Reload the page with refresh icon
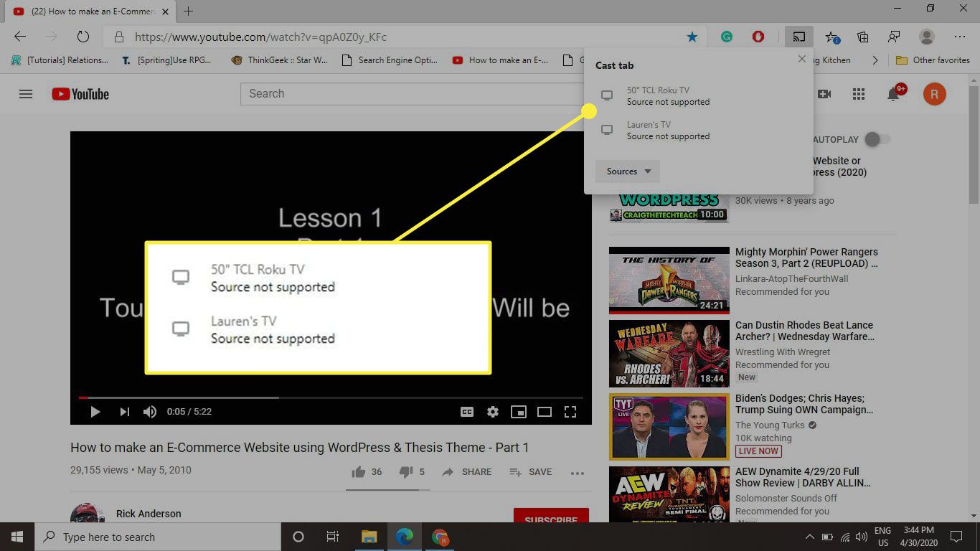Screen dimensions: 980x551 (83, 37)
